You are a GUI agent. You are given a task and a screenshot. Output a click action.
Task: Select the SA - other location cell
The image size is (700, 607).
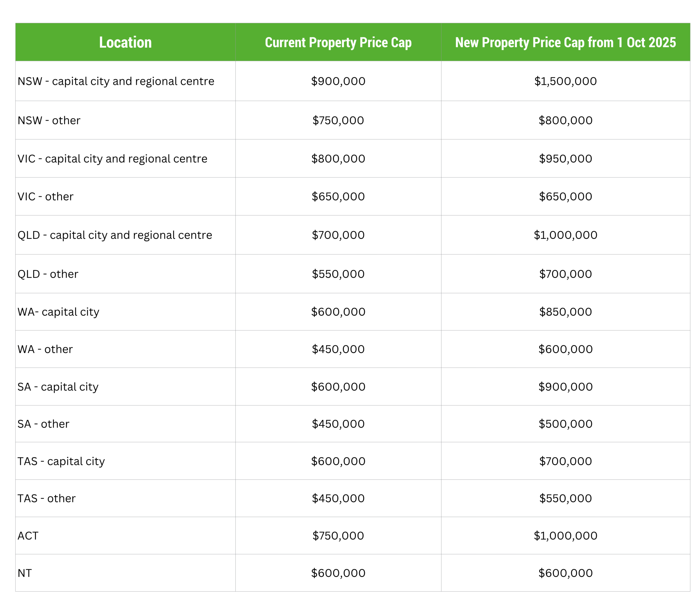pos(43,424)
